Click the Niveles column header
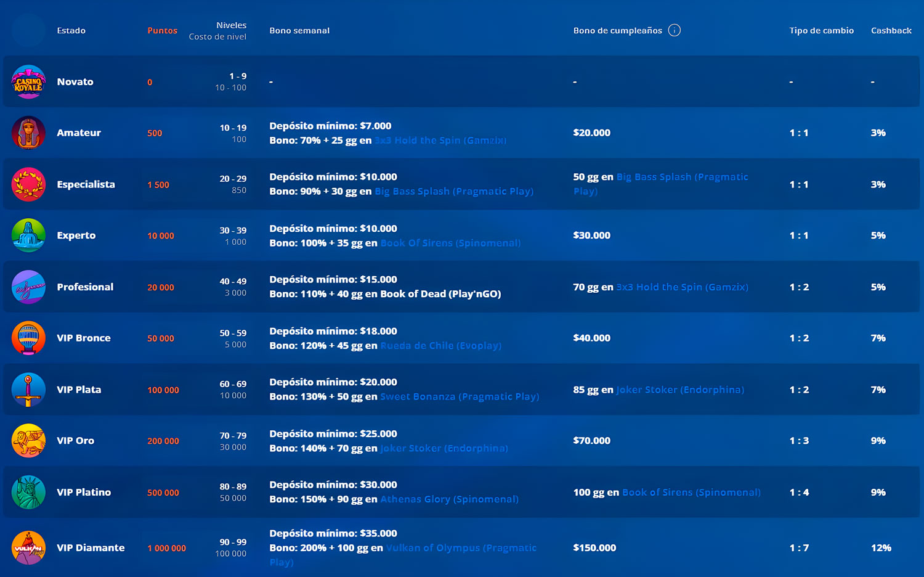Image resolution: width=924 pixels, height=577 pixels. click(x=231, y=25)
